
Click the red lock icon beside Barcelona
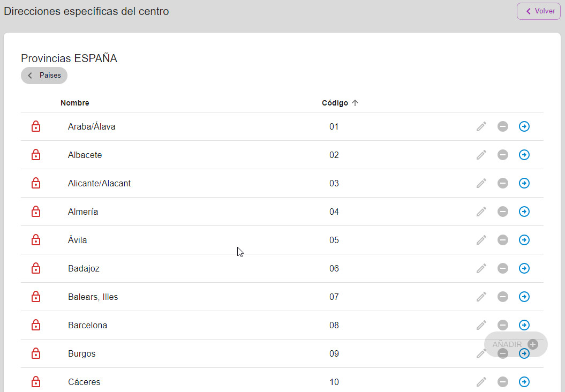(x=36, y=325)
